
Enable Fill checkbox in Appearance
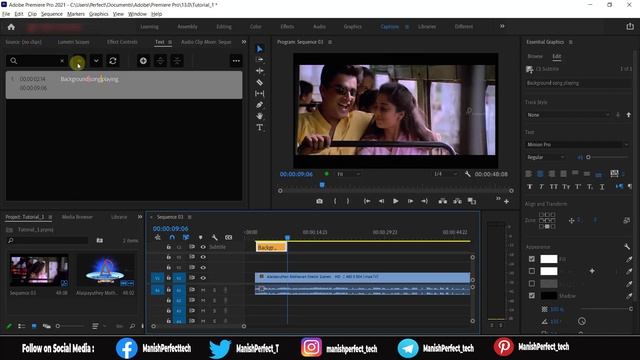(531, 259)
